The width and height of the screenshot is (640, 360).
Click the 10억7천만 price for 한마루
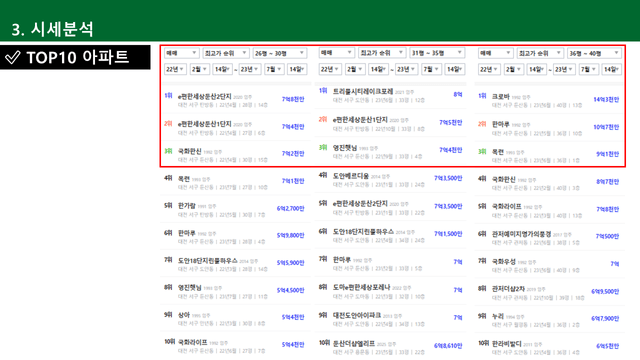(x=606, y=127)
